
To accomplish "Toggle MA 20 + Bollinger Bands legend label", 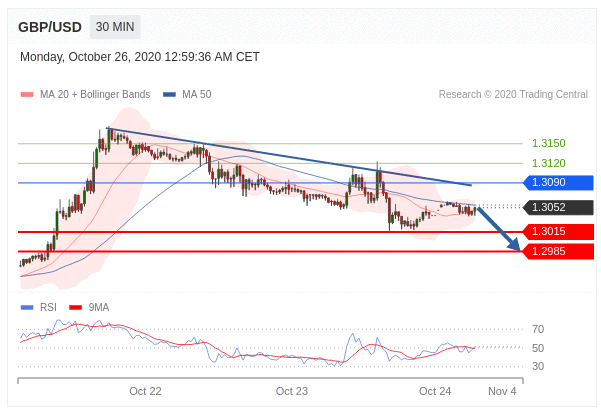I will pyautogui.click(x=95, y=95).
